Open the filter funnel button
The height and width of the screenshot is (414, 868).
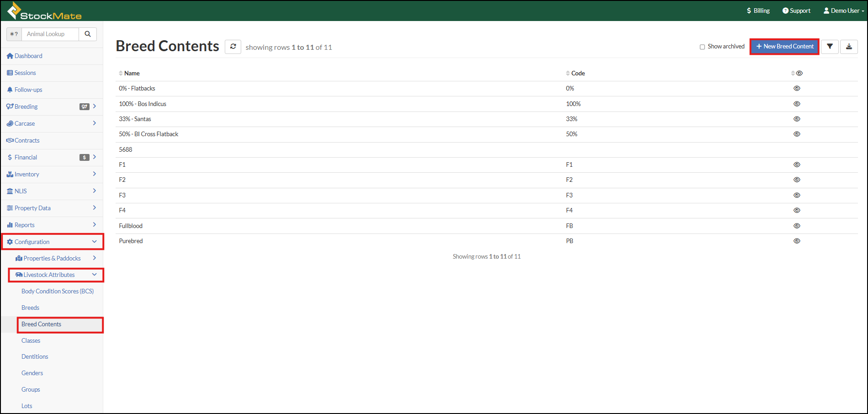pos(830,47)
